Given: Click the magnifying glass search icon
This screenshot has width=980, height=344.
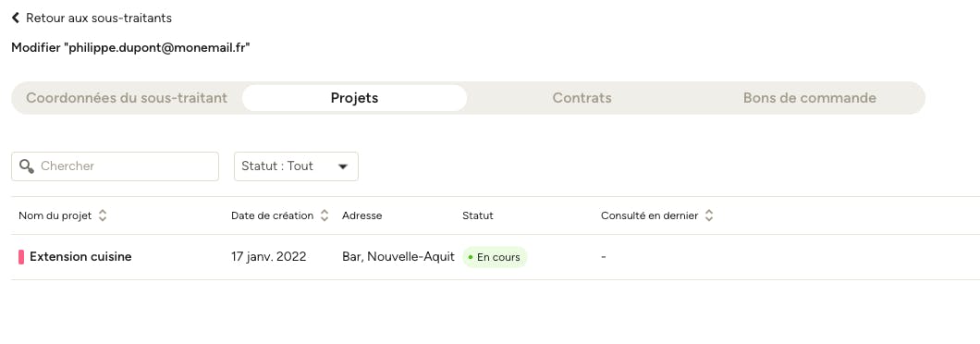Looking at the screenshot, I should (x=26, y=166).
